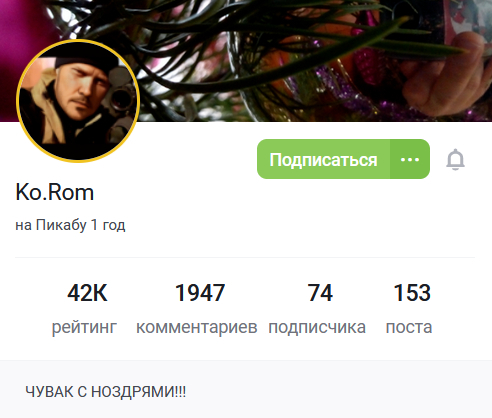Click the green Подписаться button
492x418 pixels.
click(323, 159)
